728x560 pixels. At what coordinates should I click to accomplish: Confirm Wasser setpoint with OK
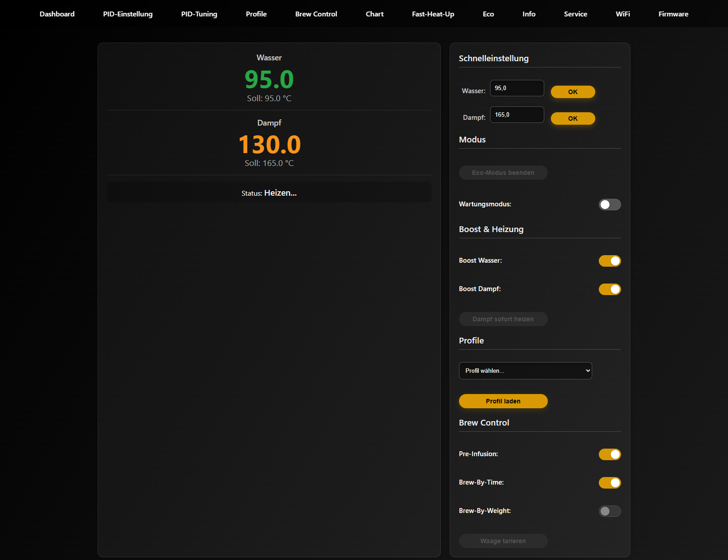point(573,92)
